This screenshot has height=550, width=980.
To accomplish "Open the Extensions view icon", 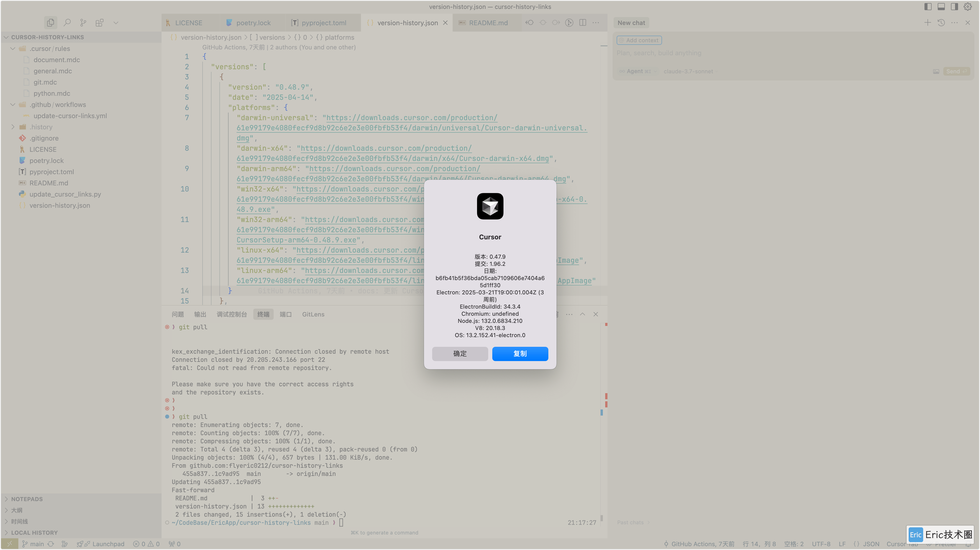I will (x=100, y=23).
